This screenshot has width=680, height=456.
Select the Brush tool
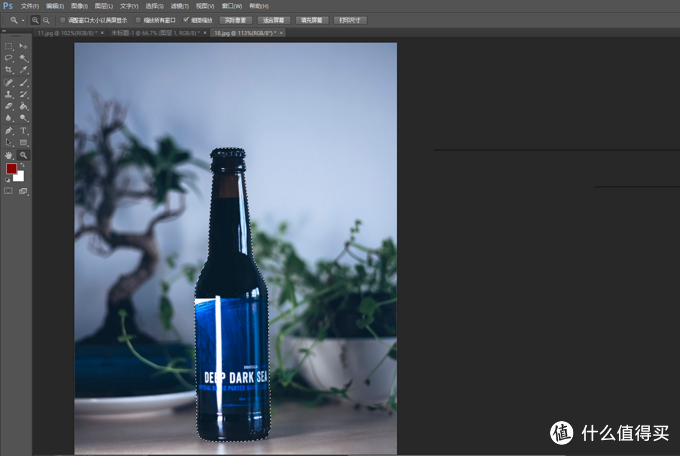click(x=23, y=82)
